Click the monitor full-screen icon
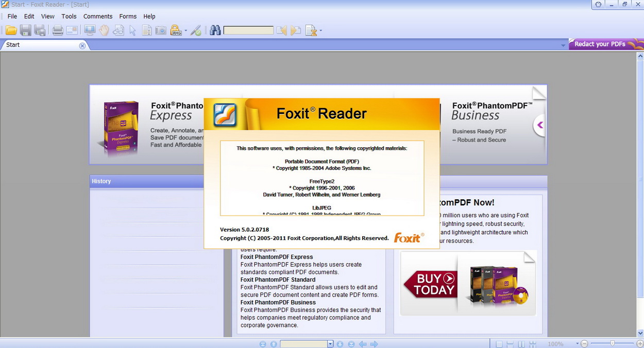This screenshot has height=348, width=644. (90, 30)
